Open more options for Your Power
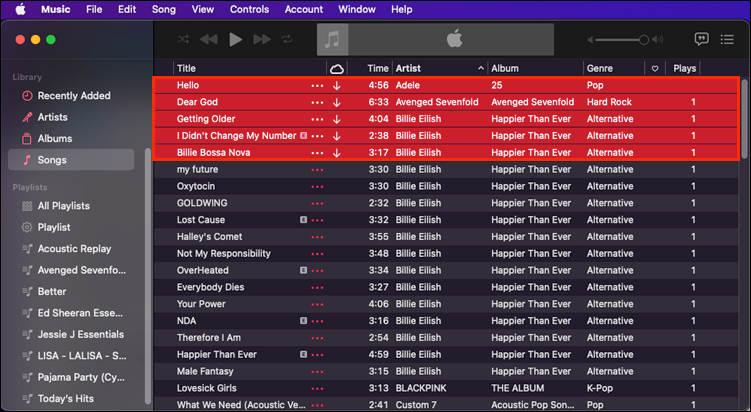Screen dimensions: 751x412 coord(317,304)
